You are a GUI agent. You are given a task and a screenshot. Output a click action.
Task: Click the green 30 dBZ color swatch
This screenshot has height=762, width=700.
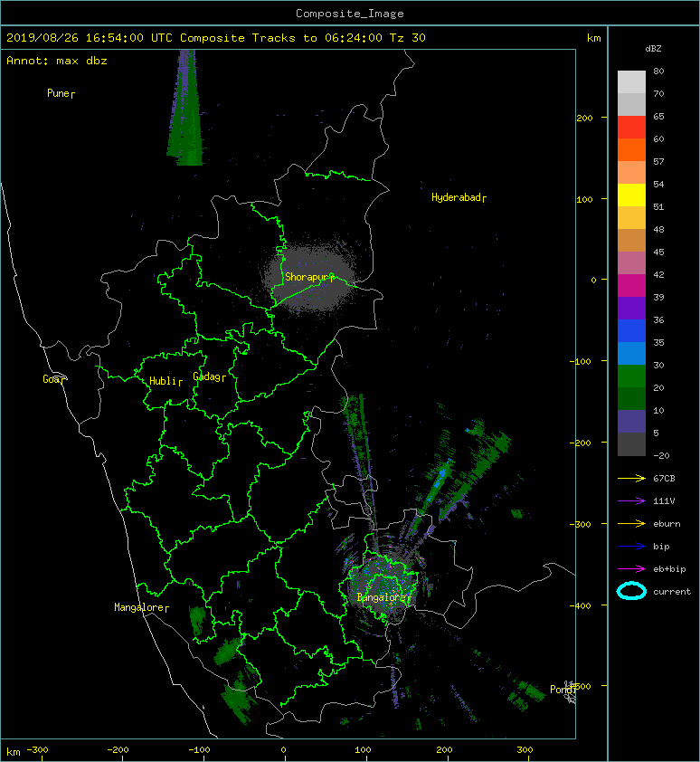pos(631,376)
